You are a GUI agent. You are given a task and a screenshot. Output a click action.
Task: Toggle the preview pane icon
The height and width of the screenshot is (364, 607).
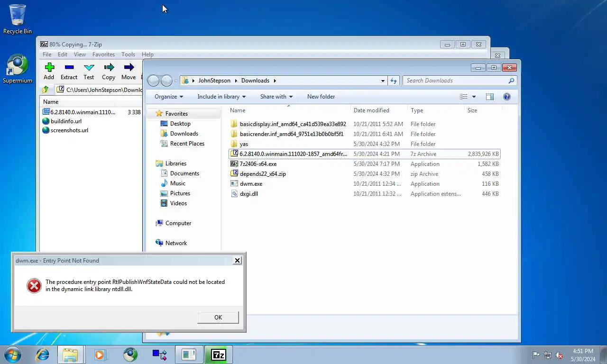coord(490,97)
